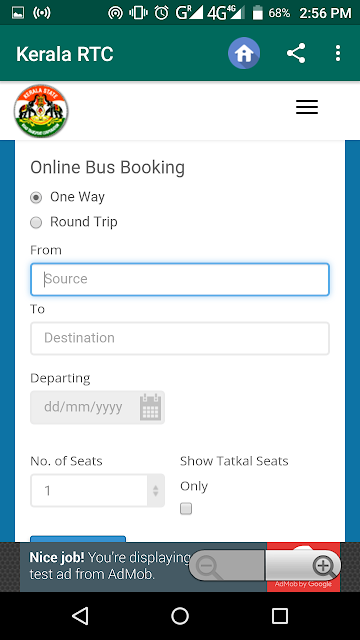Select the Round Trip radio button
The height and width of the screenshot is (640, 360).
tap(36, 222)
